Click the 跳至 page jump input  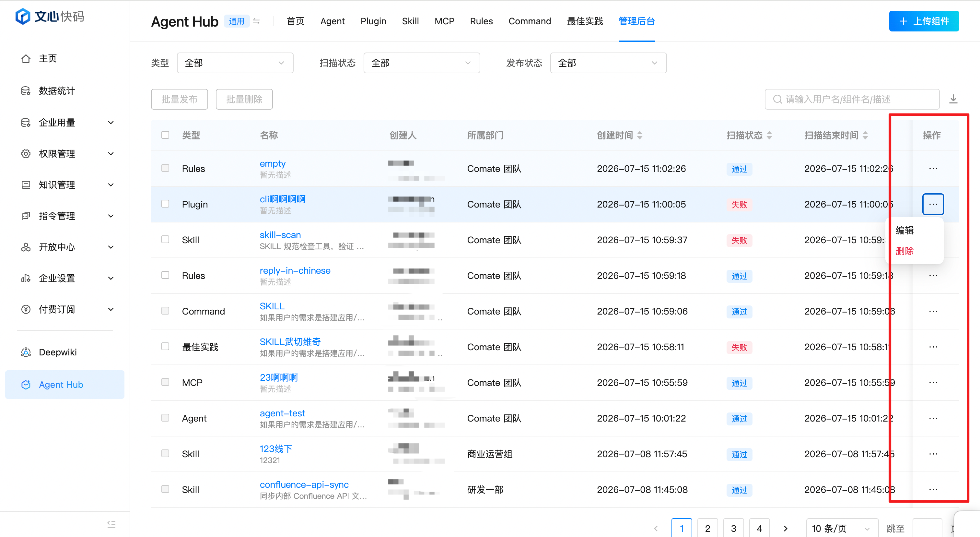(x=927, y=528)
